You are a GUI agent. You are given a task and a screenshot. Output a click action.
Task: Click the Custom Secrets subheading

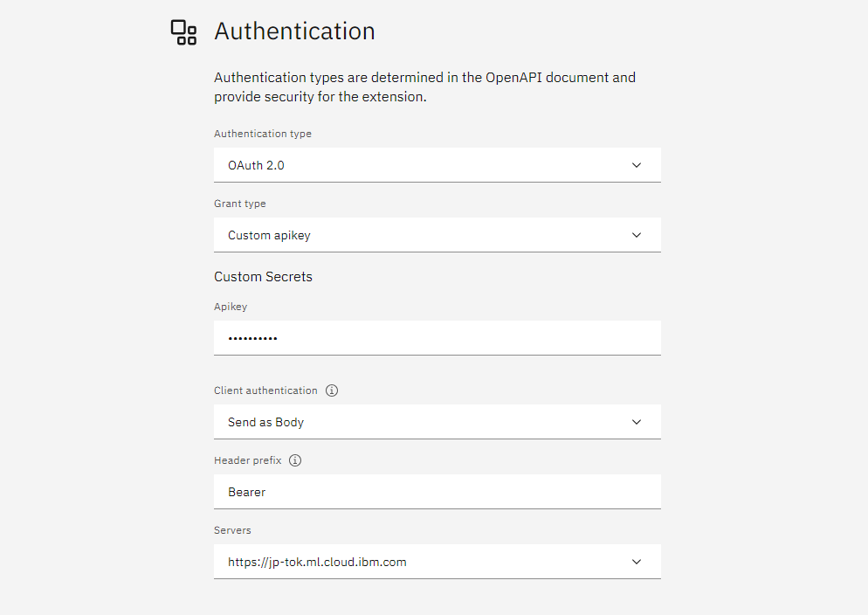(x=263, y=277)
